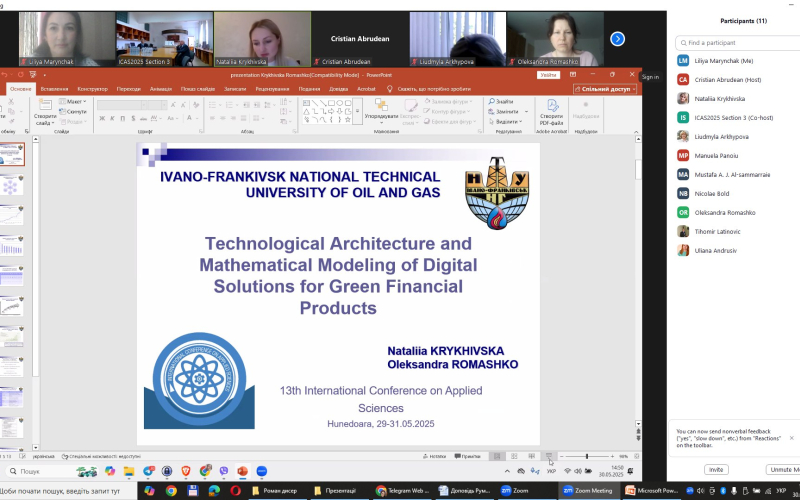800x500 pixels.
Task: Click the Reset (Скинути) slide button
Action: point(73,111)
